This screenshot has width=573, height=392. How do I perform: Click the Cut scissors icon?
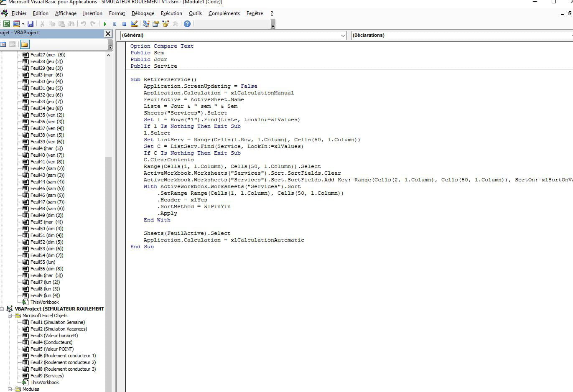click(x=42, y=24)
